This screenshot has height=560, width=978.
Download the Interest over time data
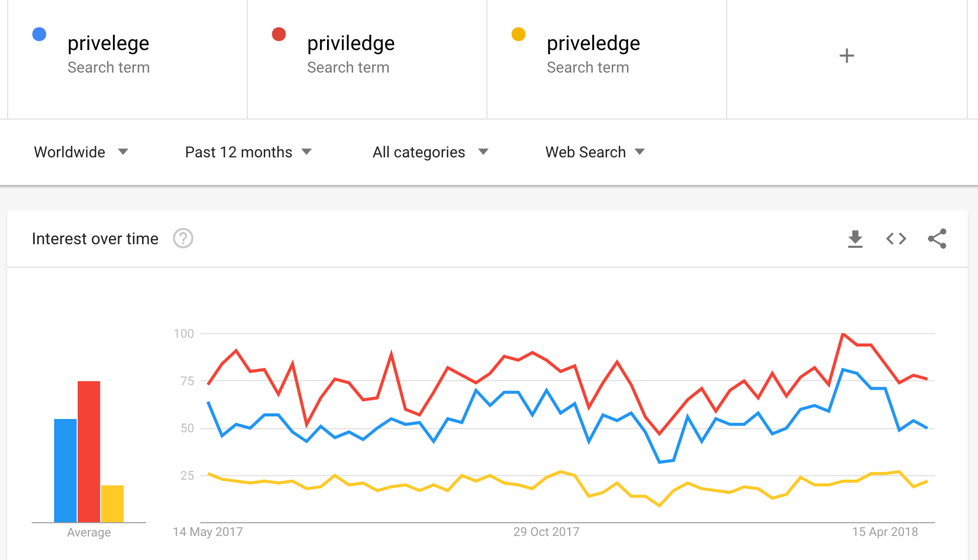pyautogui.click(x=855, y=239)
